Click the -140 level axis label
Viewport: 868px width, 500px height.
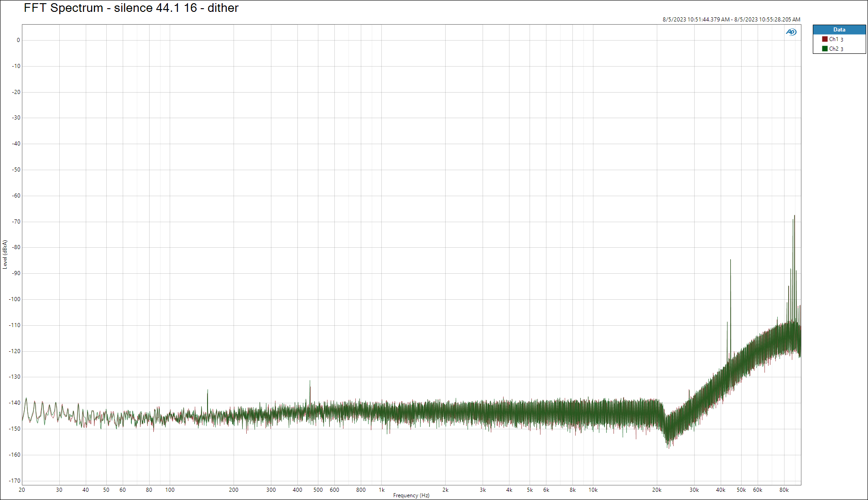pyautogui.click(x=15, y=403)
